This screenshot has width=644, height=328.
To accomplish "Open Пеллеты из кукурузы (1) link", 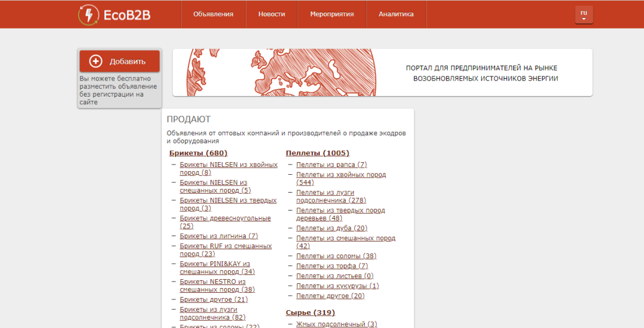I will coord(338,286).
